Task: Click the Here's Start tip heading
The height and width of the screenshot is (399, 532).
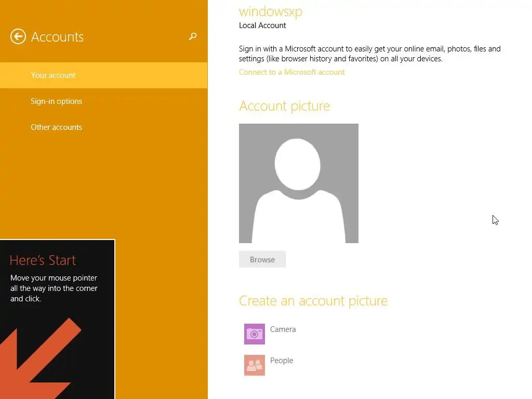Action: pyautogui.click(x=43, y=260)
